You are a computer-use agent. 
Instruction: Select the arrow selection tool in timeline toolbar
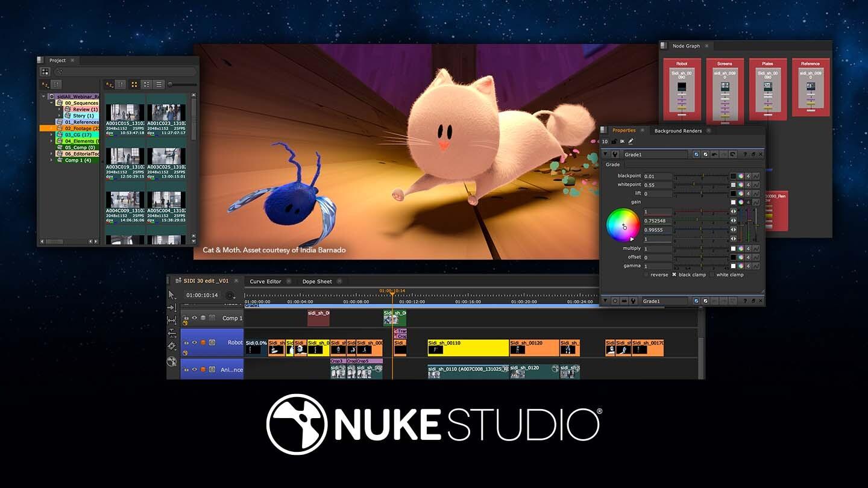(171, 295)
